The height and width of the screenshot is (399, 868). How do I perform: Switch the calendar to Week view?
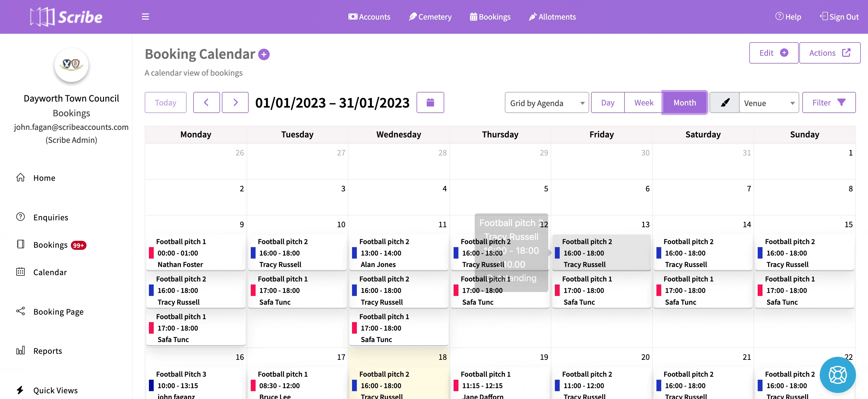pos(643,102)
